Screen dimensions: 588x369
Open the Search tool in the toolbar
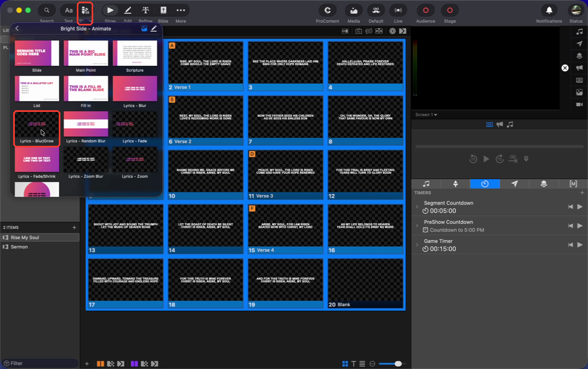47,11
